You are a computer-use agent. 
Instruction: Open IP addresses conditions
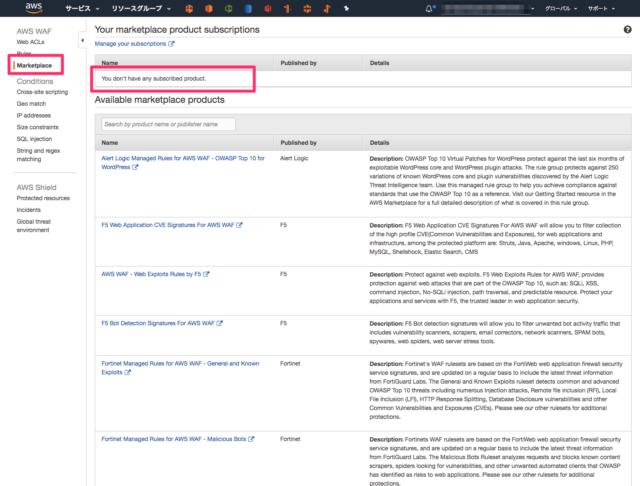34,115
